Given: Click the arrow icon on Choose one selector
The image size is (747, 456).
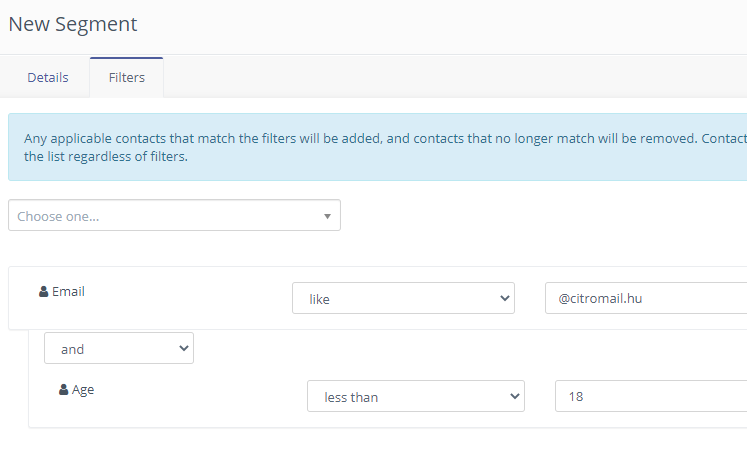Looking at the screenshot, I should [327, 216].
